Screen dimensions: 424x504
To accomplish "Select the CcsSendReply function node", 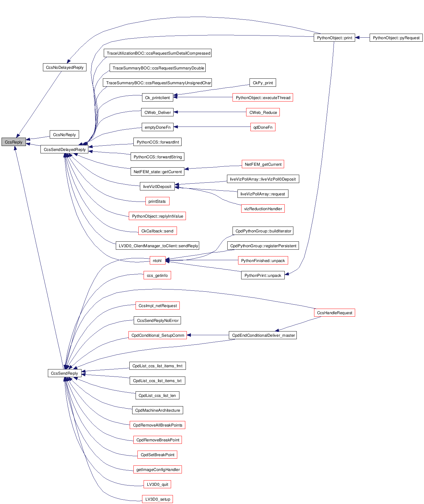I will pyautogui.click(x=65, y=373).
